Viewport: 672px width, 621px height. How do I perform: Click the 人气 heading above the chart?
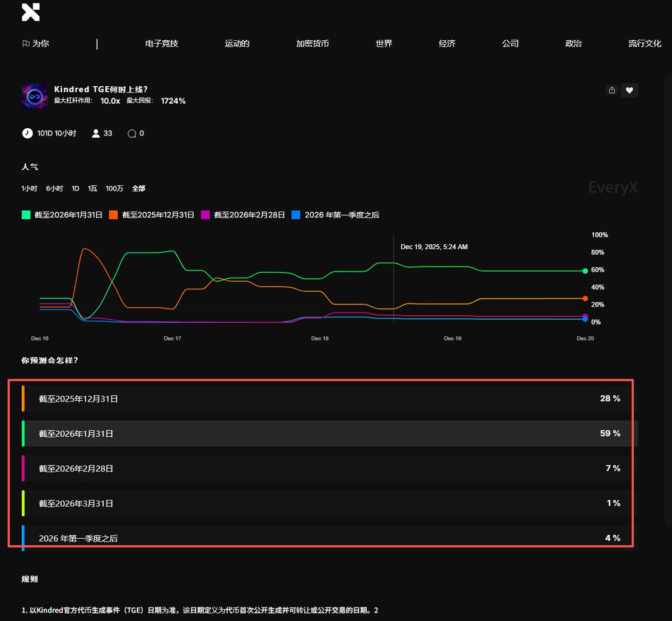(30, 167)
